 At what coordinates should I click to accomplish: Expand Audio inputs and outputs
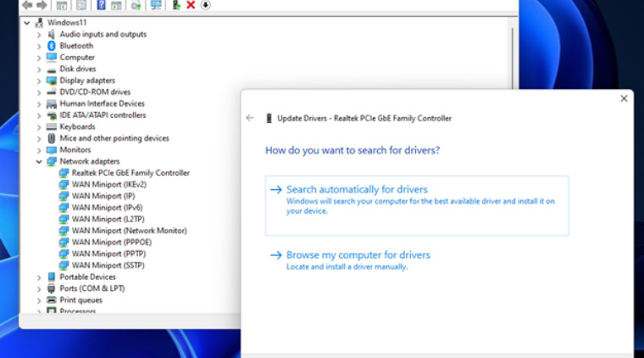[39, 35]
